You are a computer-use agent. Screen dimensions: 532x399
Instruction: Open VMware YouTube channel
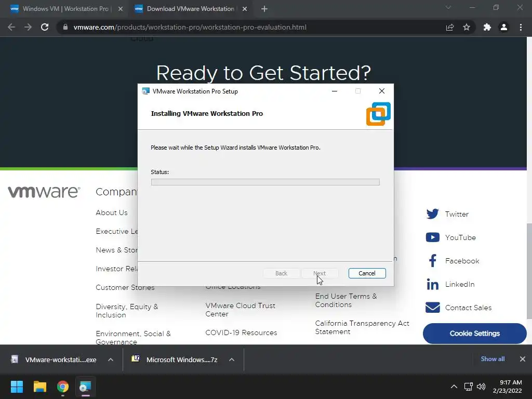[450, 237]
